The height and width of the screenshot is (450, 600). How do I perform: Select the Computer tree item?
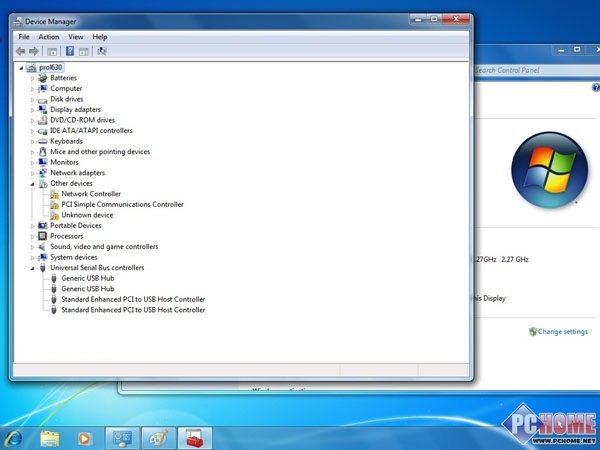(66, 88)
